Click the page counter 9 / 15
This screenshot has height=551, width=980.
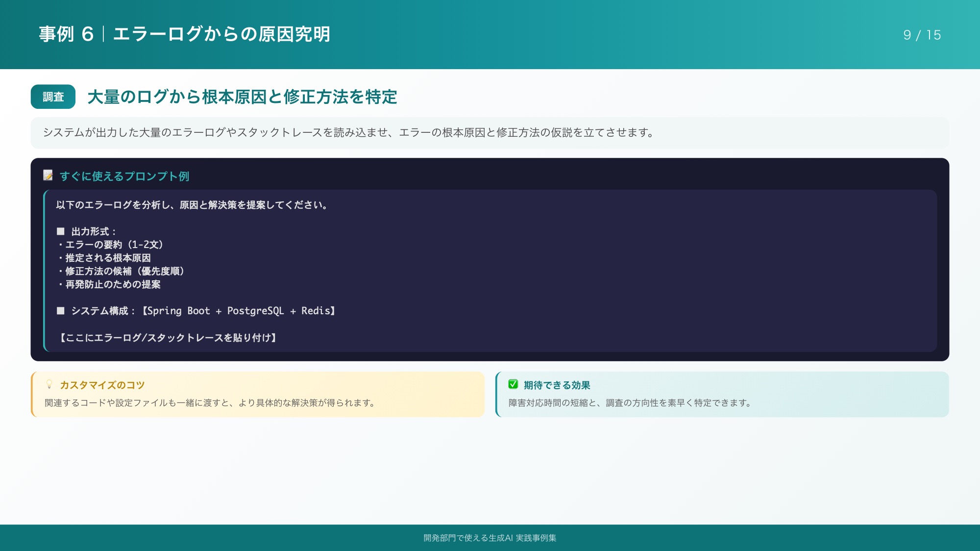(922, 35)
